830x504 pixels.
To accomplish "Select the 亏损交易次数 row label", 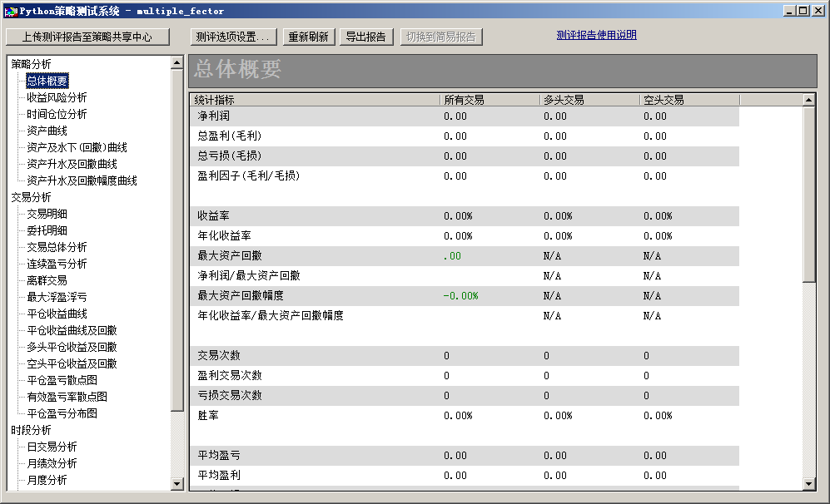I will [230, 396].
